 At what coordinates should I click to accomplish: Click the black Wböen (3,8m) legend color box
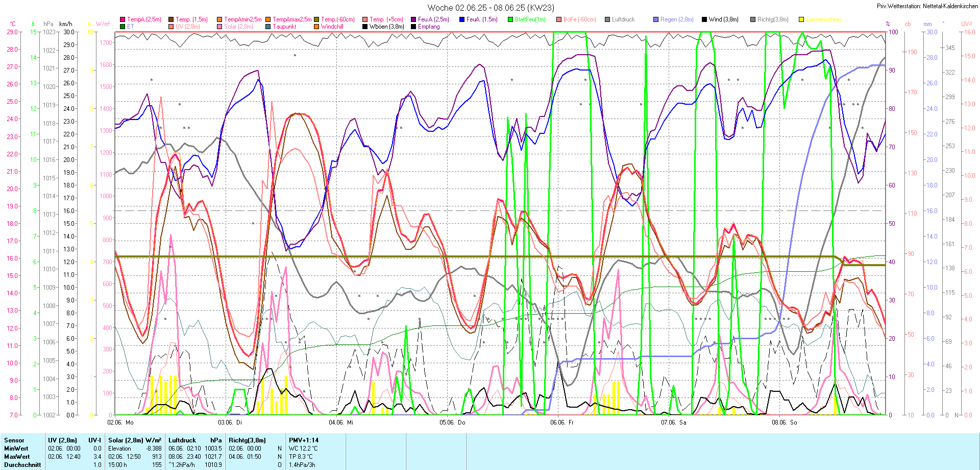(x=365, y=27)
